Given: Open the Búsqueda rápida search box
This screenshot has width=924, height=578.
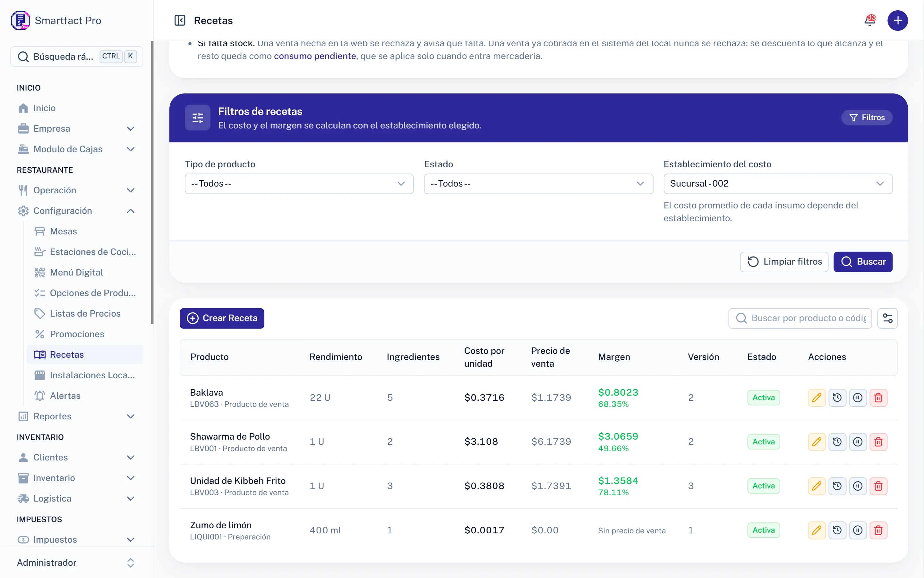Looking at the screenshot, I should coord(76,57).
